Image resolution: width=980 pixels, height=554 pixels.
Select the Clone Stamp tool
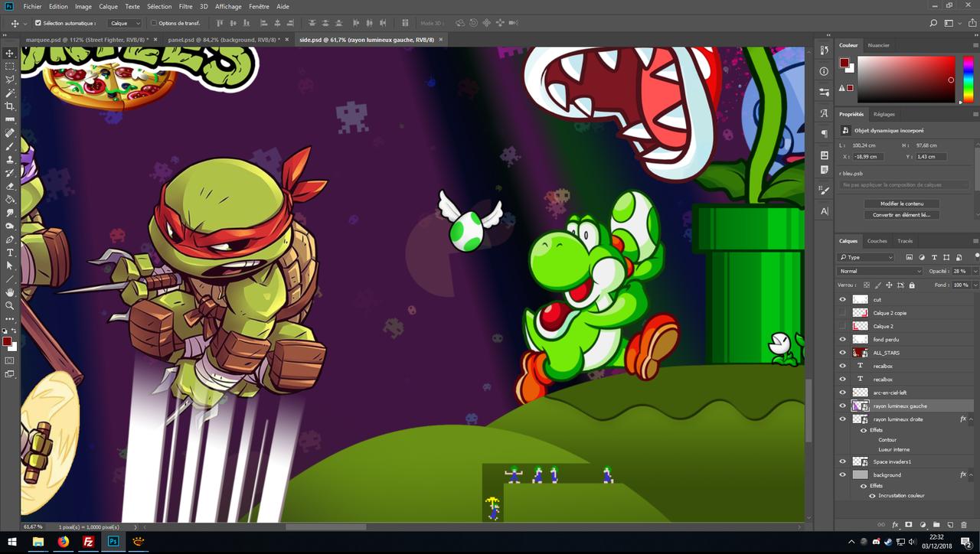coord(10,160)
